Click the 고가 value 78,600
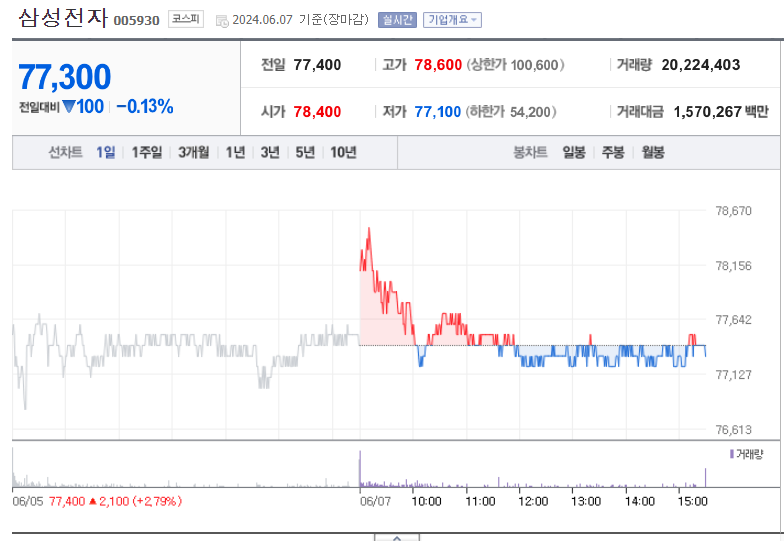Viewport: 784px width, 541px height. (438, 65)
